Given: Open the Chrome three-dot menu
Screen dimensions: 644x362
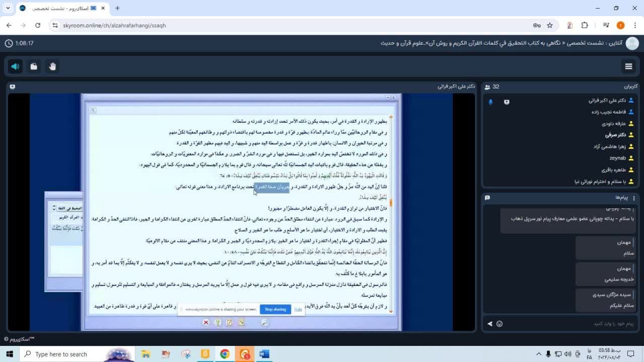Looking at the screenshot, I should 634,25.
